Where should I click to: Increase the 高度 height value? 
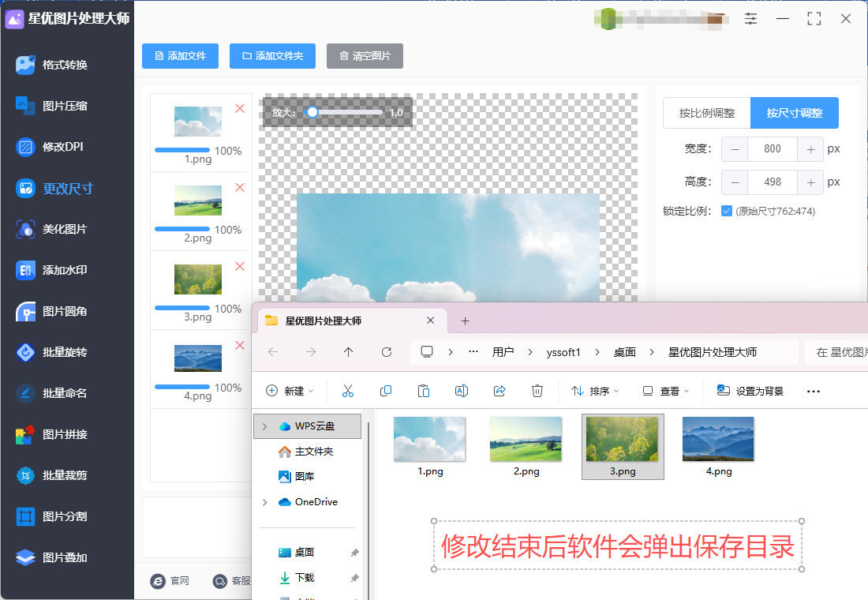pyautogui.click(x=810, y=182)
